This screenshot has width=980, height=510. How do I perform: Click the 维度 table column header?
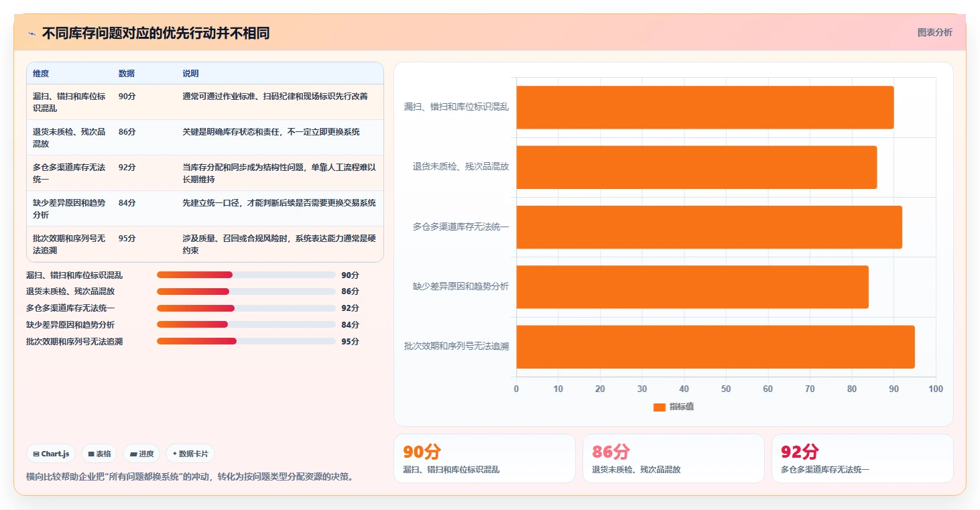(41, 74)
